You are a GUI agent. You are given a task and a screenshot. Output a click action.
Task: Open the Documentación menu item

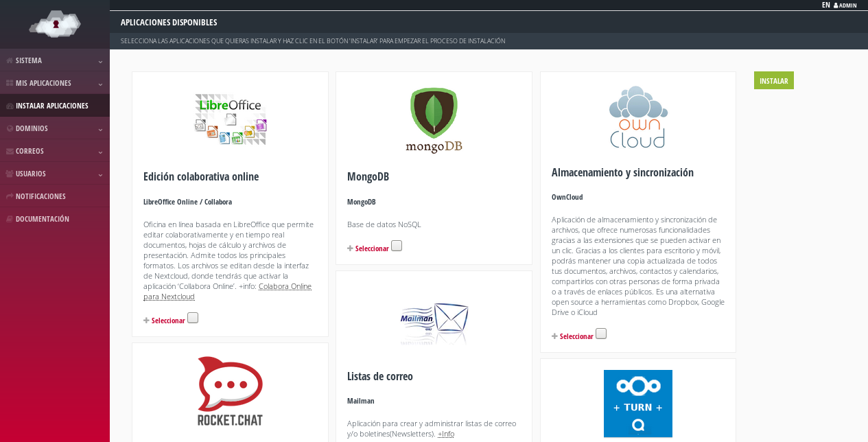(55, 219)
